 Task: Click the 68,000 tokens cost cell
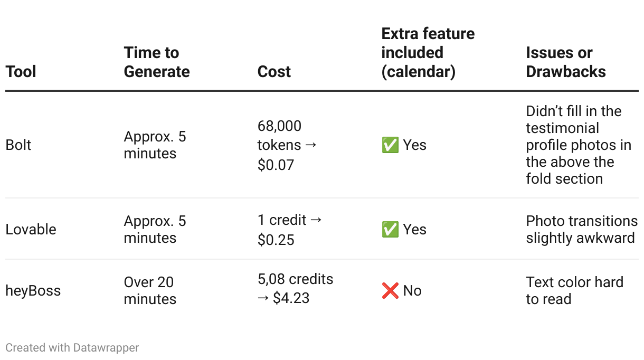pyautogui.click(x=287, y=145)
